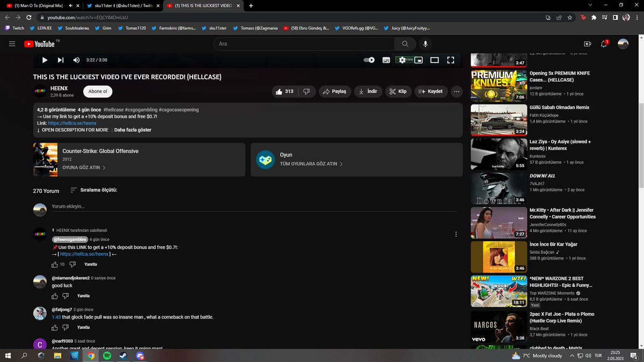Image resolution: width=644 pixels, height=362 pixels.
Task: Reply to pinned comment via Yanıtla
Action: tap(91, 264)
